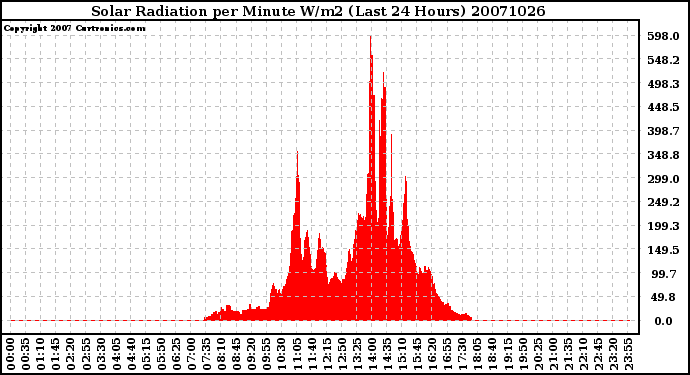Click the chart title text
690x375 pixels.
coord(318,11)
